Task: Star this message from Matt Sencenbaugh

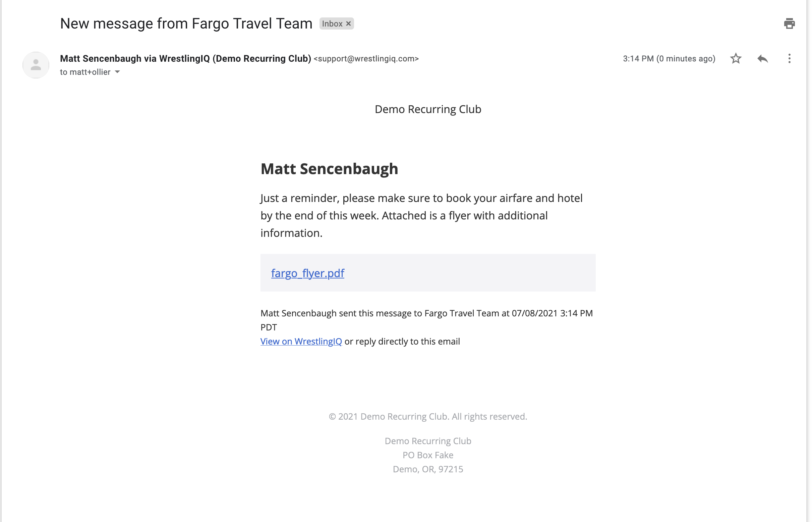Action: point(736,58)
